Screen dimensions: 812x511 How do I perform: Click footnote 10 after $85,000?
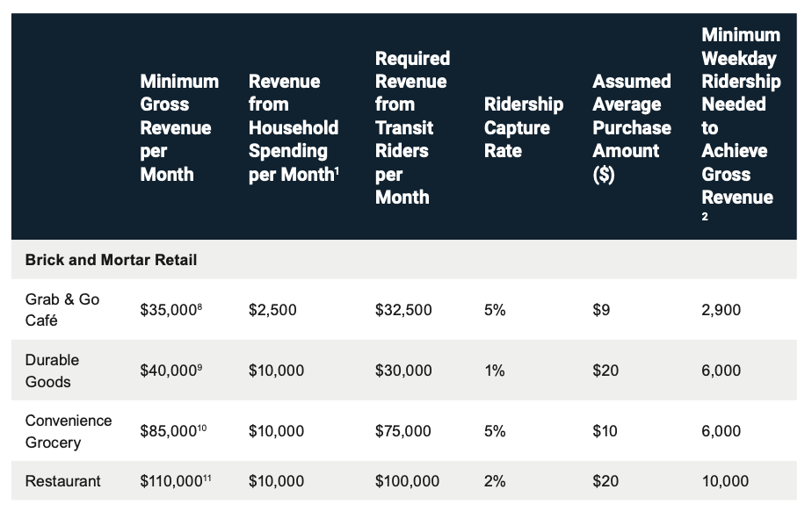pyautogui.click(x=201, y=427)
